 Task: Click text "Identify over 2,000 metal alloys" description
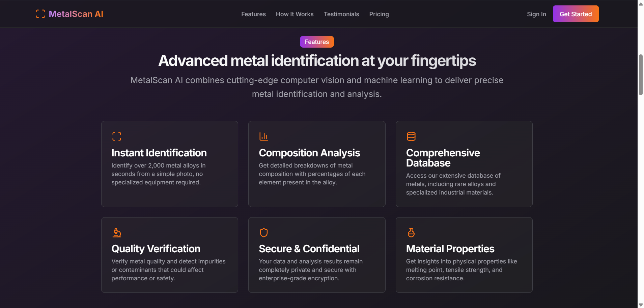point(159,174)
